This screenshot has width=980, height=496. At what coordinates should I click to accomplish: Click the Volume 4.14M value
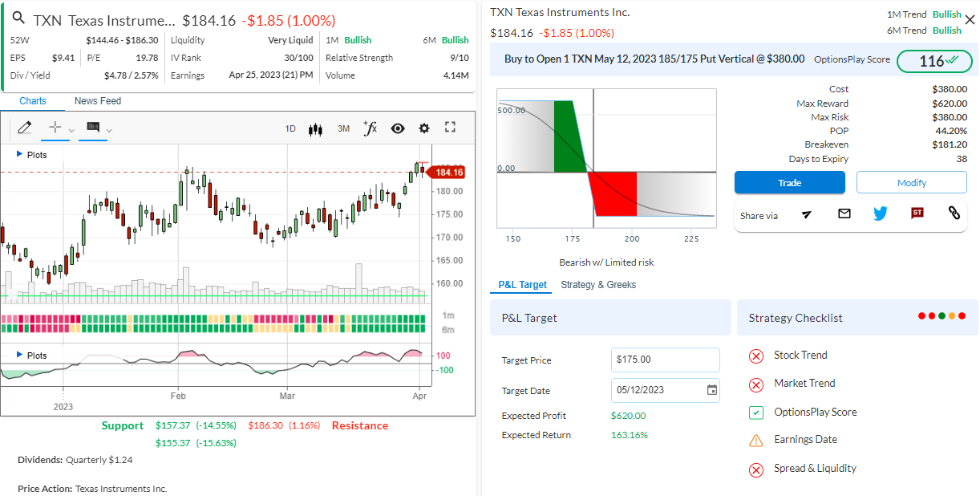point(456,75)
